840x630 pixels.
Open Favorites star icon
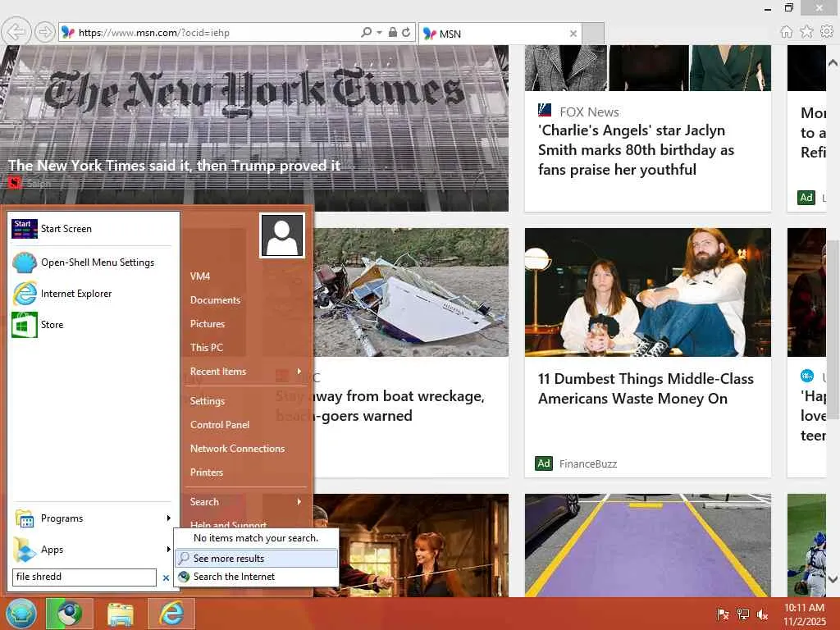pos(806,32)
